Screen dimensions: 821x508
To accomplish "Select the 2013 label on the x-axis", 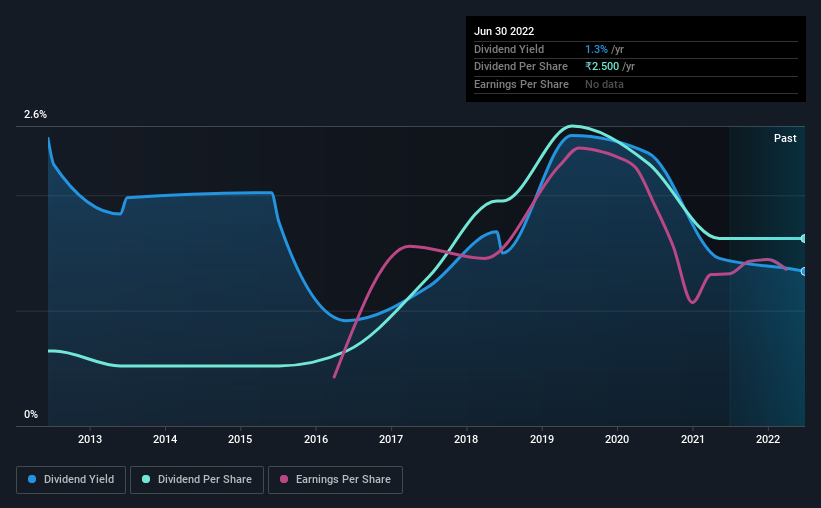I will tap(90, 439).
